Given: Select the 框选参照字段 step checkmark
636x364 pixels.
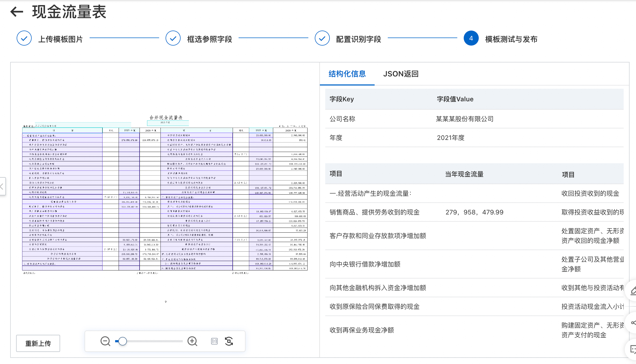Looking at the screenshot, I should coord(173,38).
